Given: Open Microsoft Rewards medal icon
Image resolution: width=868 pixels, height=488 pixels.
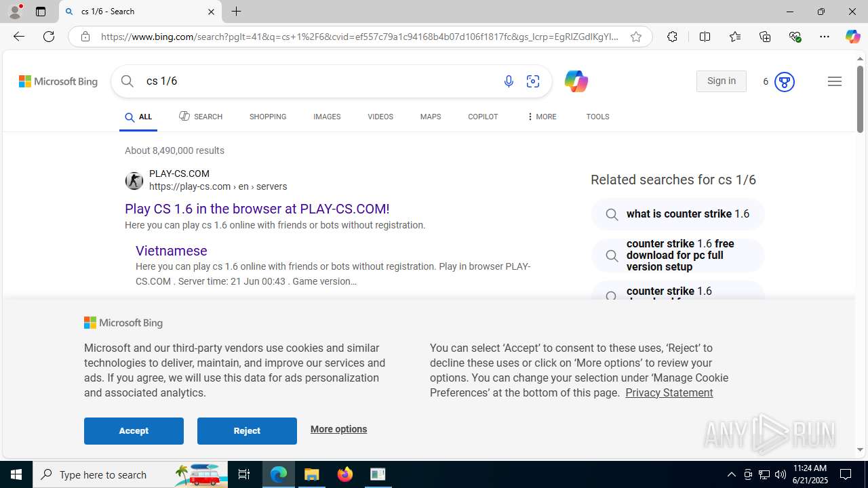Looking at the screenshot, I should (x=784, y=81).
